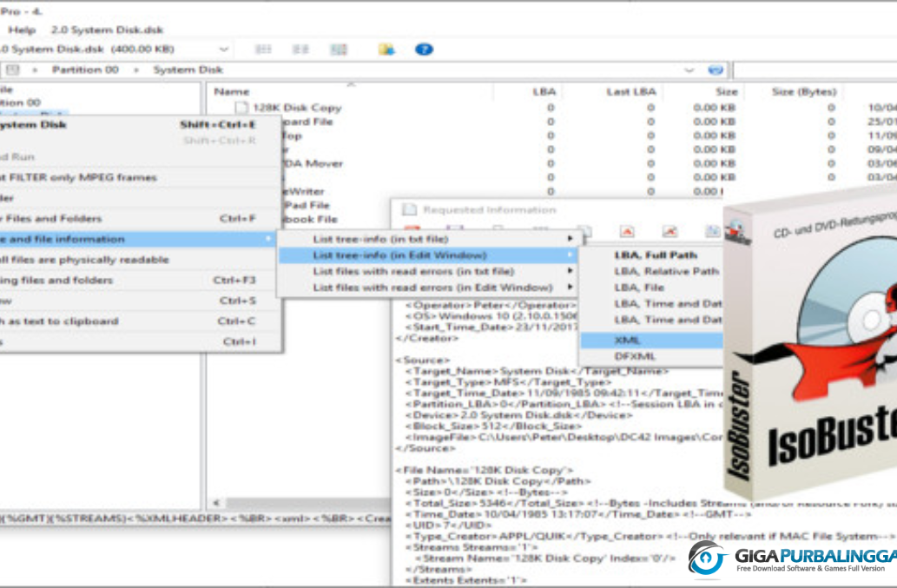Screen dimensions: 897x588
Task: Click the folder icon in the toolbar
Action: click(386, 50)
